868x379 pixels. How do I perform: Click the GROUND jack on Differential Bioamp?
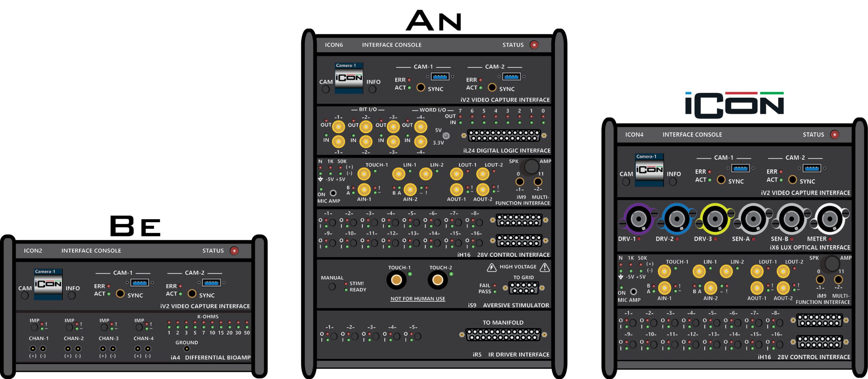(186, 349)
